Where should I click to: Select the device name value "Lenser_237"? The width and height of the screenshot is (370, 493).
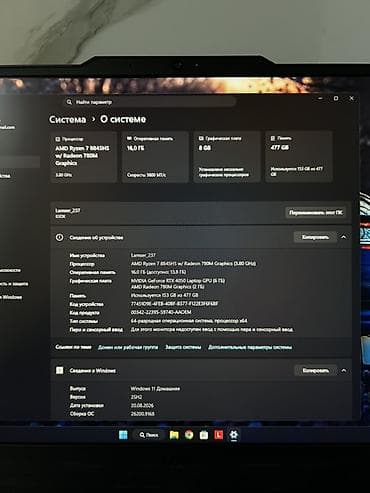point(143,255)
